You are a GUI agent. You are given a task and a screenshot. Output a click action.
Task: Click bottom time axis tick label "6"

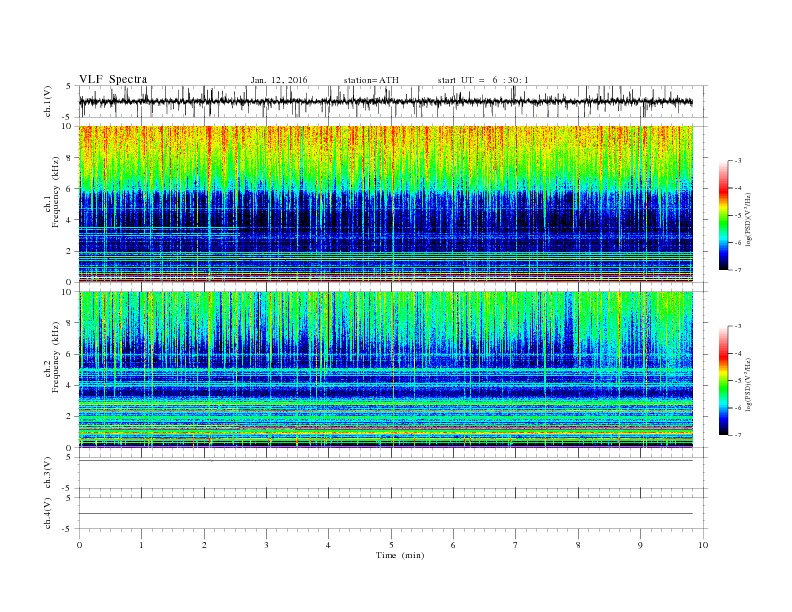(x=453, y=545)
